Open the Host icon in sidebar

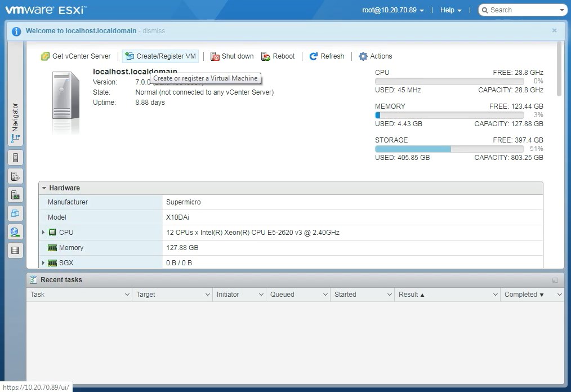click(15, 157)
